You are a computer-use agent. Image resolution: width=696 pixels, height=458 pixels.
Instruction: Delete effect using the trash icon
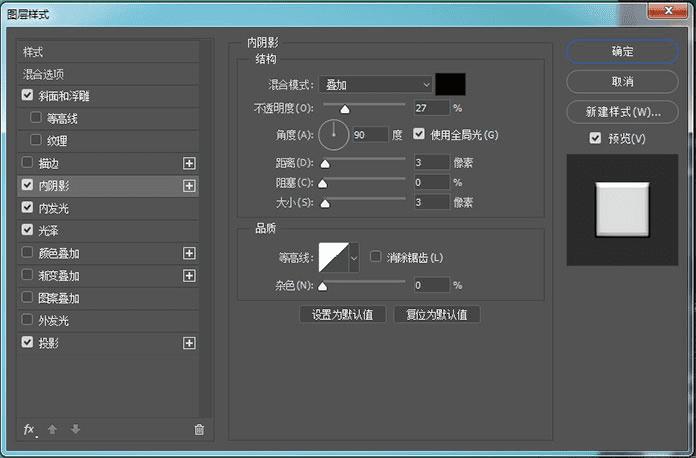(199, 429)
